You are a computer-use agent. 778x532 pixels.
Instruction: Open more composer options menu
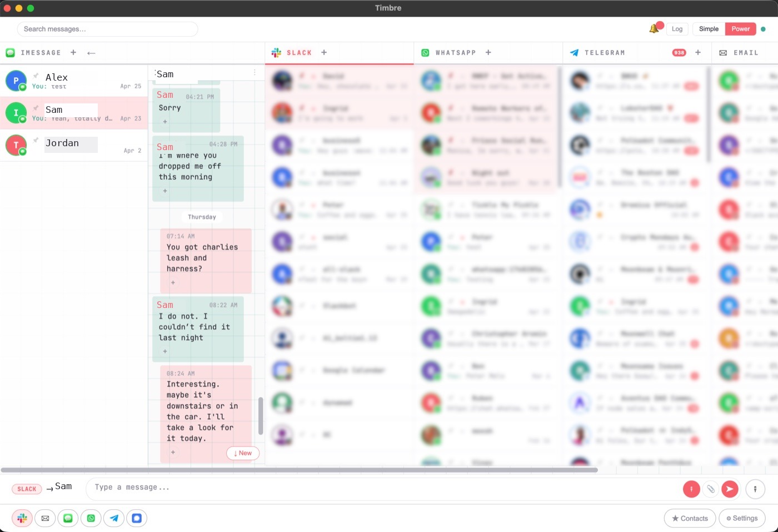click(755, 489)
